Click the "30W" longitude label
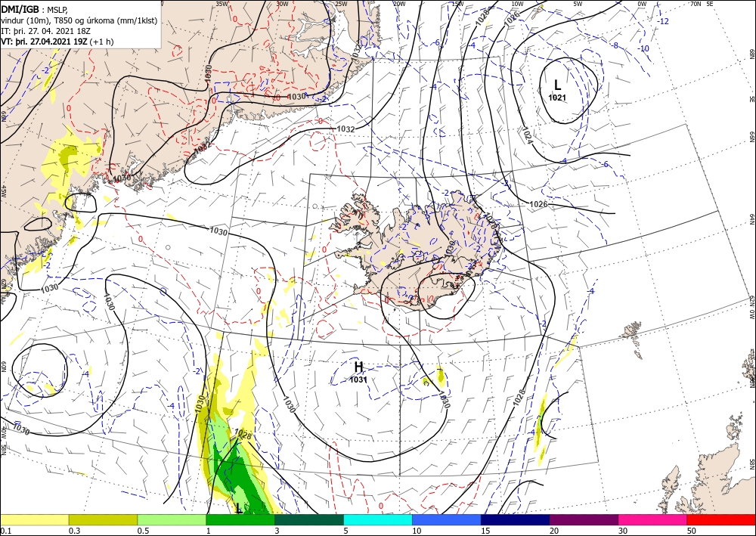The image size is (756, 536). point(283,4)
